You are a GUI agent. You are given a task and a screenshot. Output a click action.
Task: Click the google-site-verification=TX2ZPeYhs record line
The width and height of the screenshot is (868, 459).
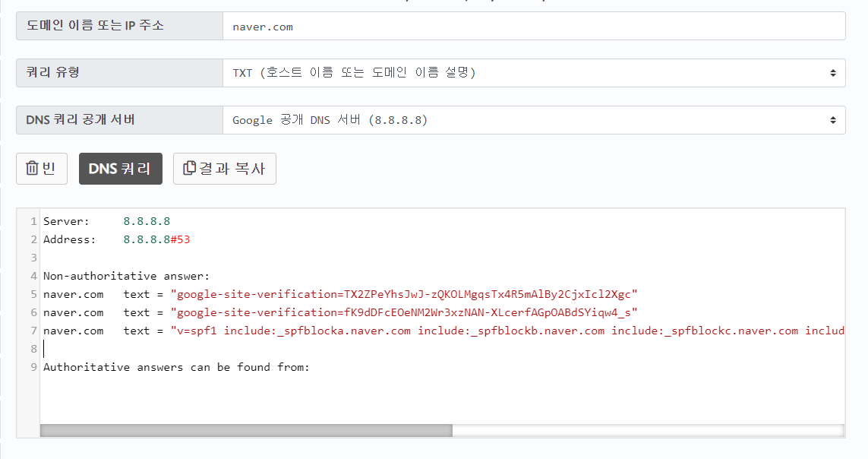click(x=340, y=295)
